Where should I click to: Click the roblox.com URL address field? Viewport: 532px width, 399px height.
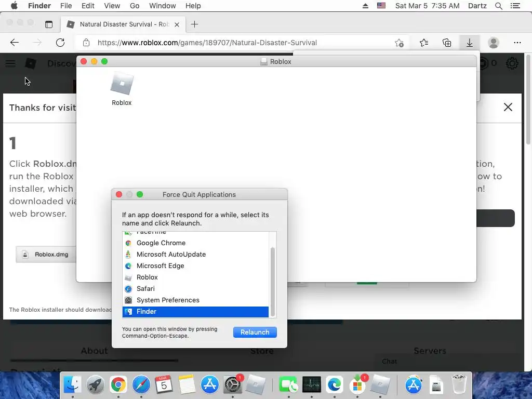coord(207,43)
